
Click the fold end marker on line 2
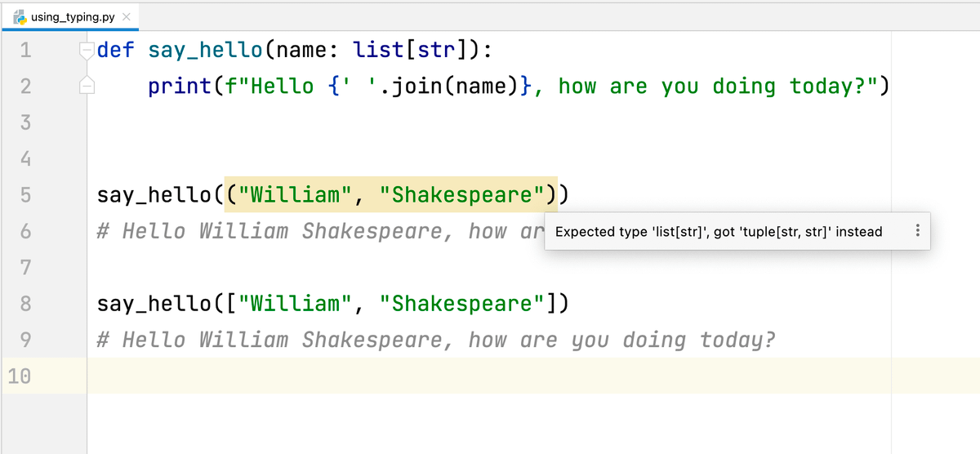[87, 85]
